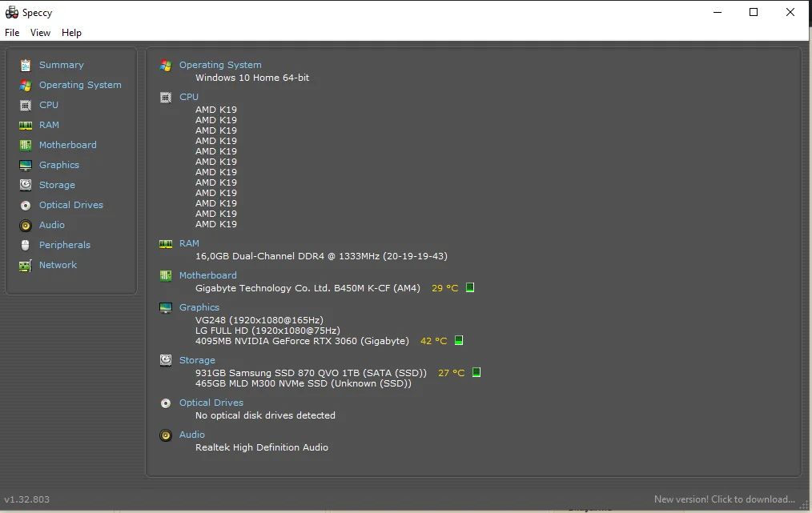The height and width of the screenshot is (513, 812).
Task: Click the GPU 42 °C temperature value
Action: pyautogui.click(x=433, y=341)
